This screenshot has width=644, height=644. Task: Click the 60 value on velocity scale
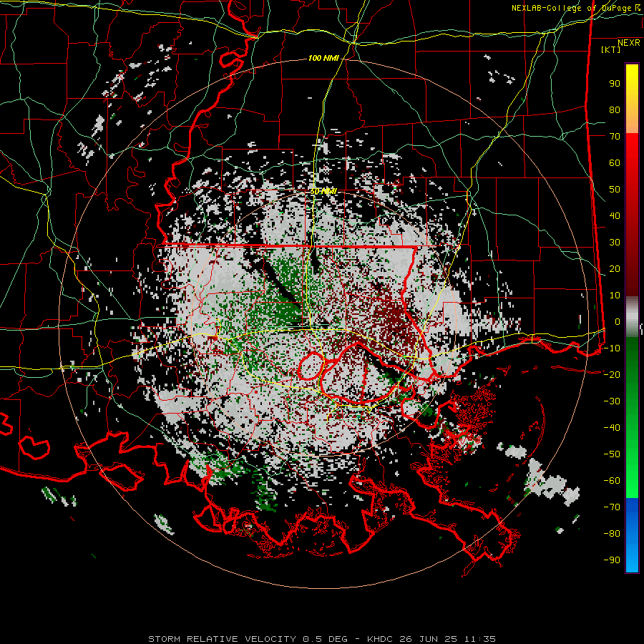pos(615,162)
